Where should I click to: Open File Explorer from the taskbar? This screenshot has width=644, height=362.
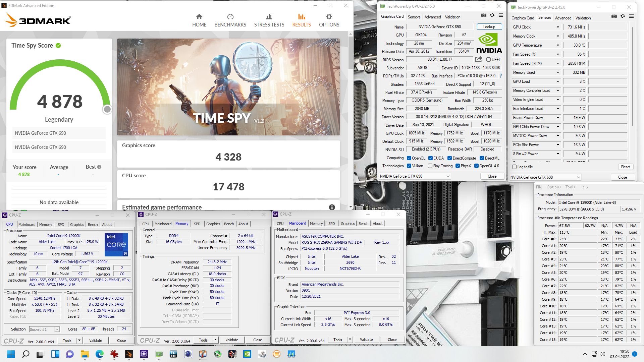pos(85,354)
